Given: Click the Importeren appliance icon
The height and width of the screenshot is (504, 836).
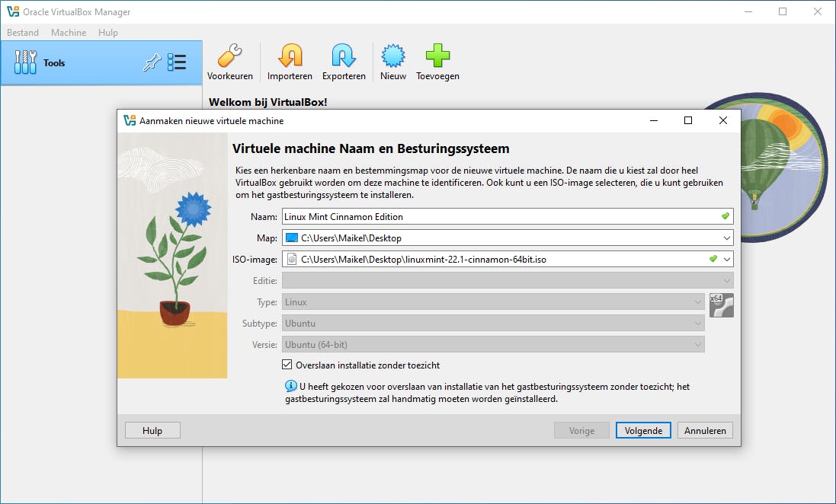Looking at the screenshot, I should (290, 56).
